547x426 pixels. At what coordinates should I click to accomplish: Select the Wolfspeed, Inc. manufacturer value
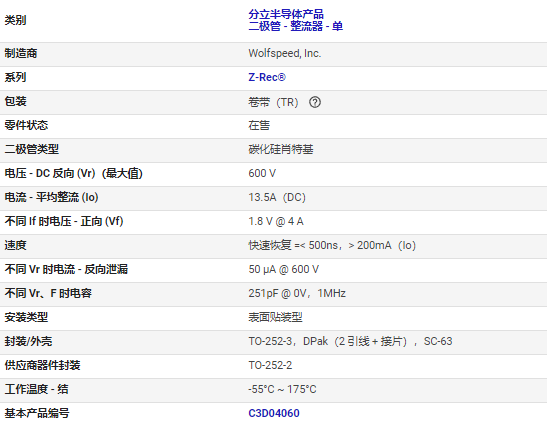(x=285, y=53)
